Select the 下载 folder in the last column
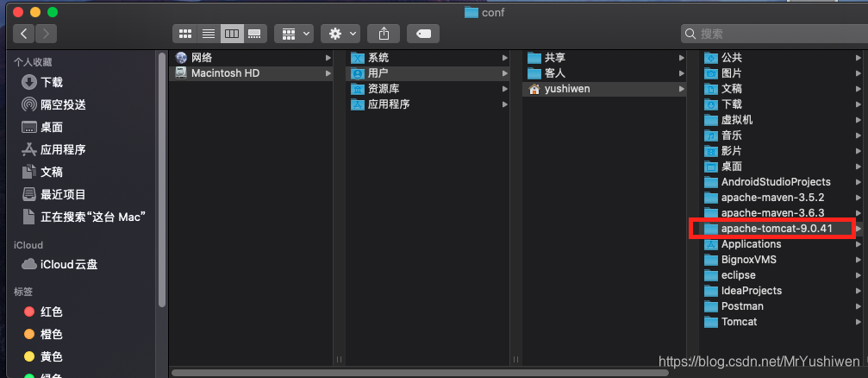 [x=782, y=104]
